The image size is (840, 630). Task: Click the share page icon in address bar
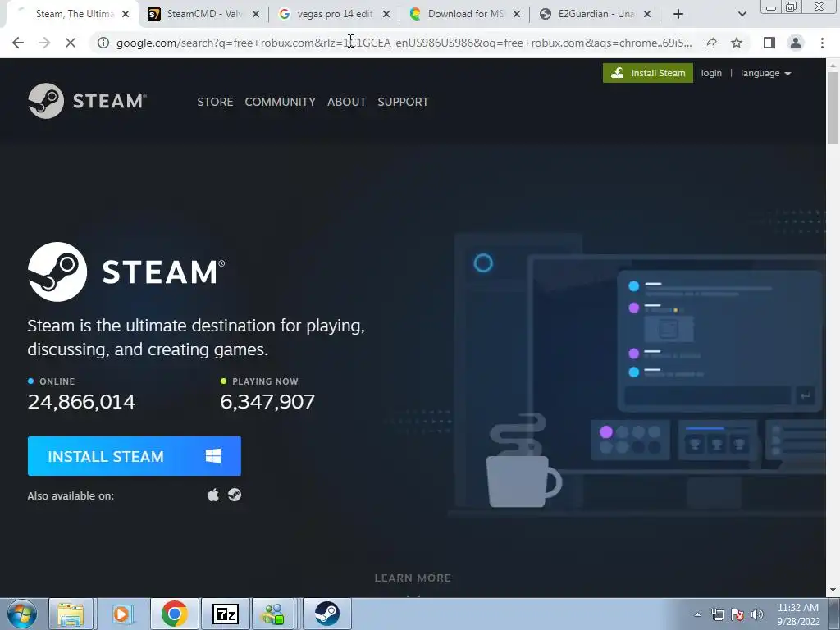(x=710, y=43)
